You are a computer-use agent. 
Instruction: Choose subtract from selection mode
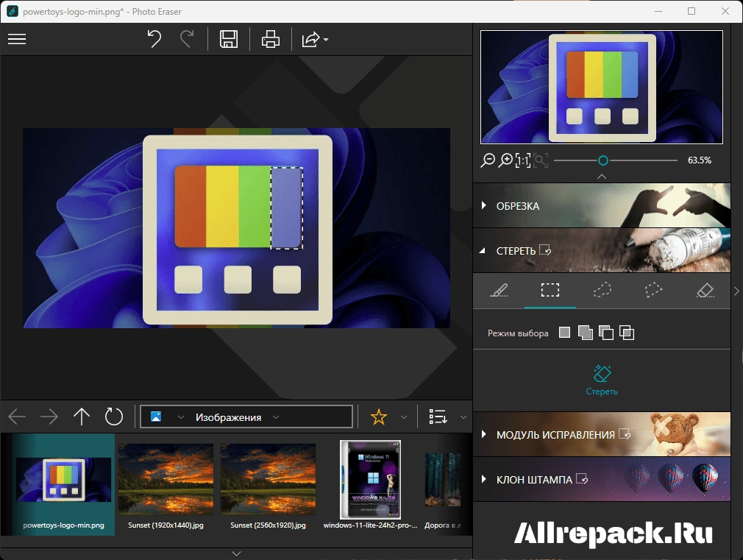(x=606, y=333)
